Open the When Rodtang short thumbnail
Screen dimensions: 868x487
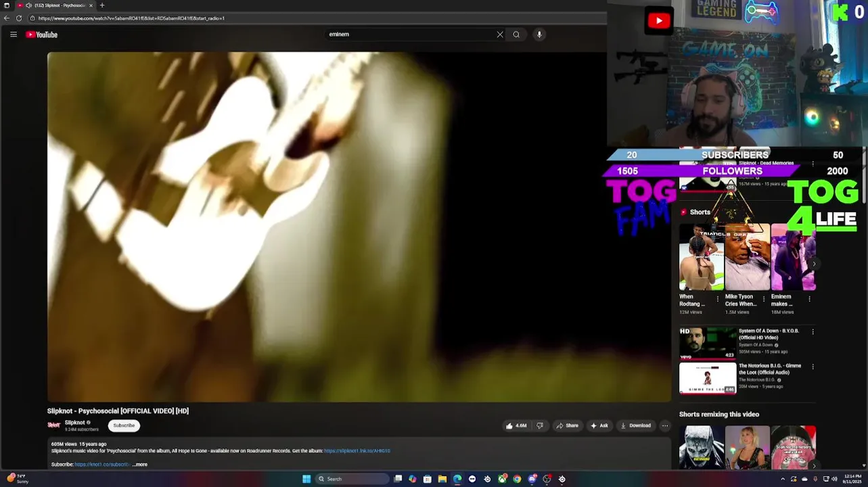click(x=701, y=258)
